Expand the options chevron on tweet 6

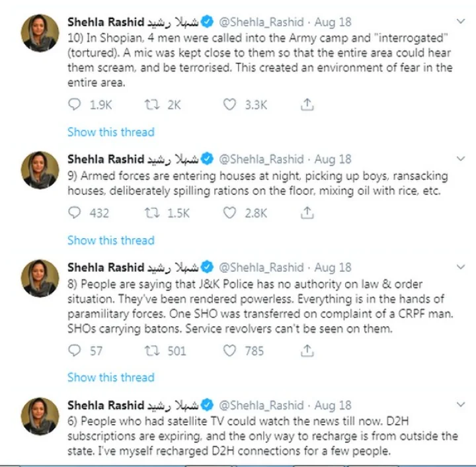coord(461,404)
